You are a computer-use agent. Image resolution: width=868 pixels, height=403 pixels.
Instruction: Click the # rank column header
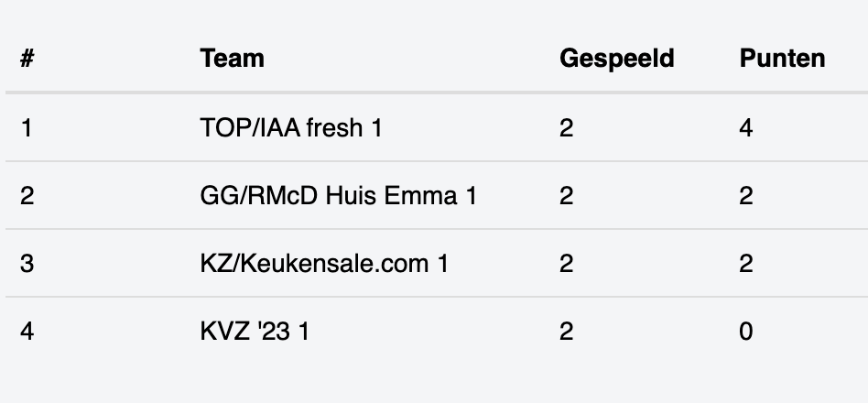click(x=27, y=58)
